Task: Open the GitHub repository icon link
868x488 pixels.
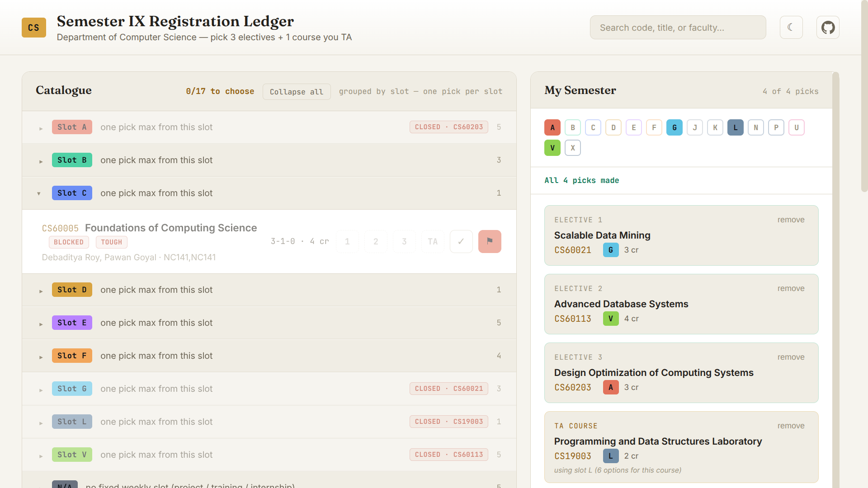Action: (828, 28)
